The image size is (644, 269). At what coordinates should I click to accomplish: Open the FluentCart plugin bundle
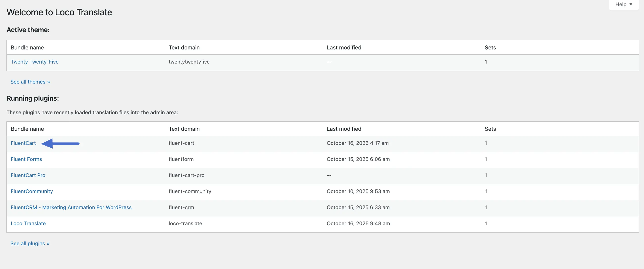[23, 143]
